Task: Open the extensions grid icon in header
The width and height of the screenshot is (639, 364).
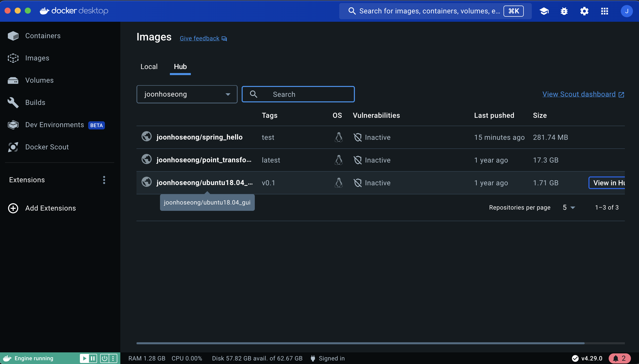Action: (604, 11)
